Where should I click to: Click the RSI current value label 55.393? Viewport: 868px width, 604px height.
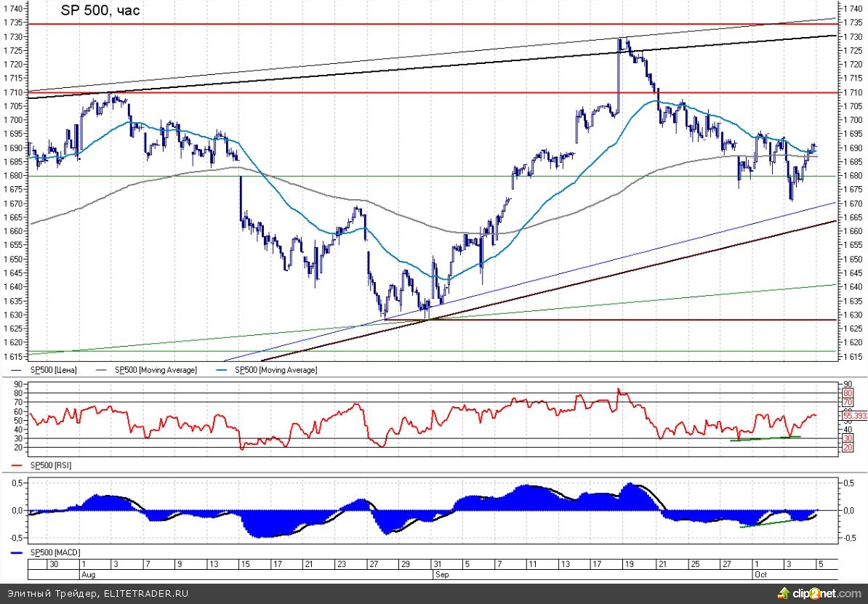[x=854, y=415]
